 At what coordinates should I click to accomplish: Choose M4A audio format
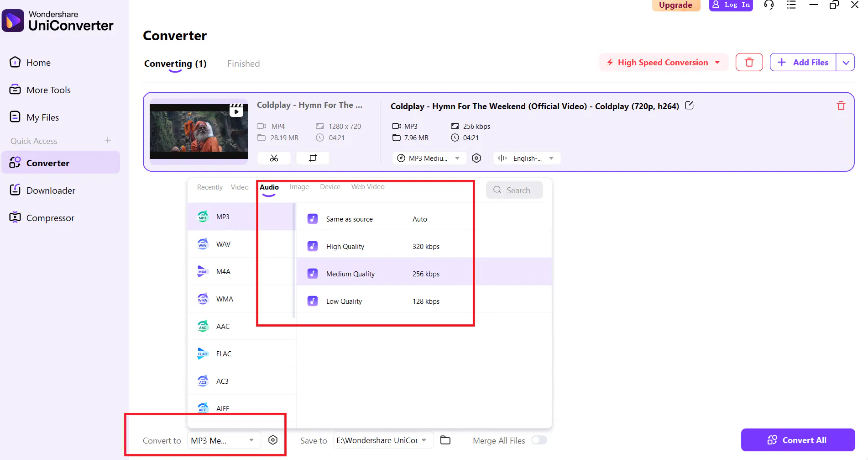coord(241,271)
